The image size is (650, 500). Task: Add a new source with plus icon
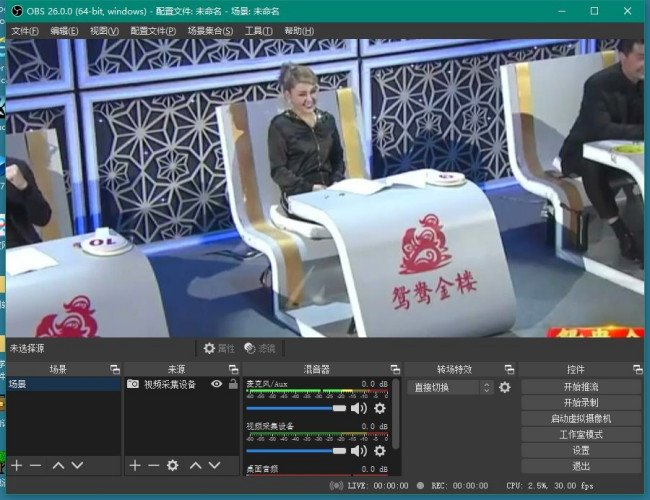135,466
